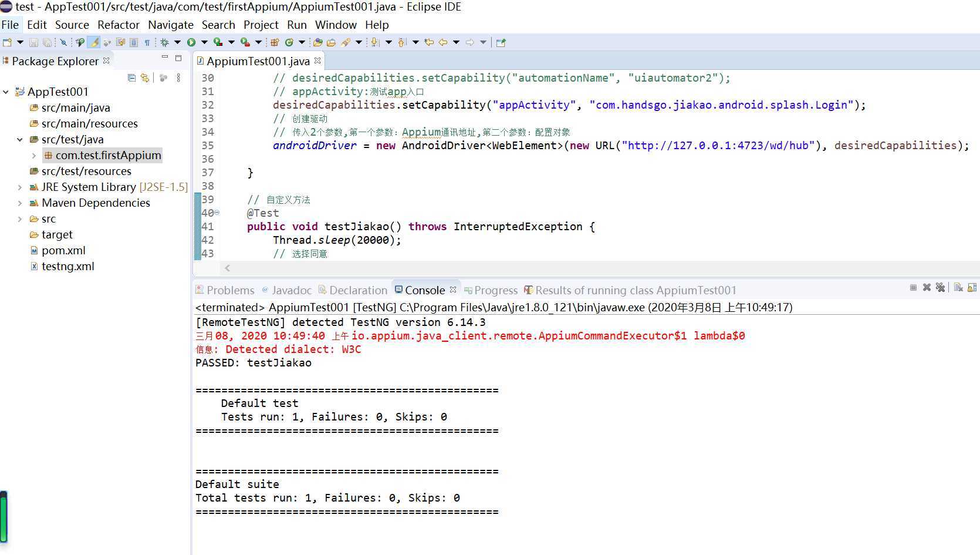
Task: Toggle Link with Editor in Package Explorer
Action: 144,78
